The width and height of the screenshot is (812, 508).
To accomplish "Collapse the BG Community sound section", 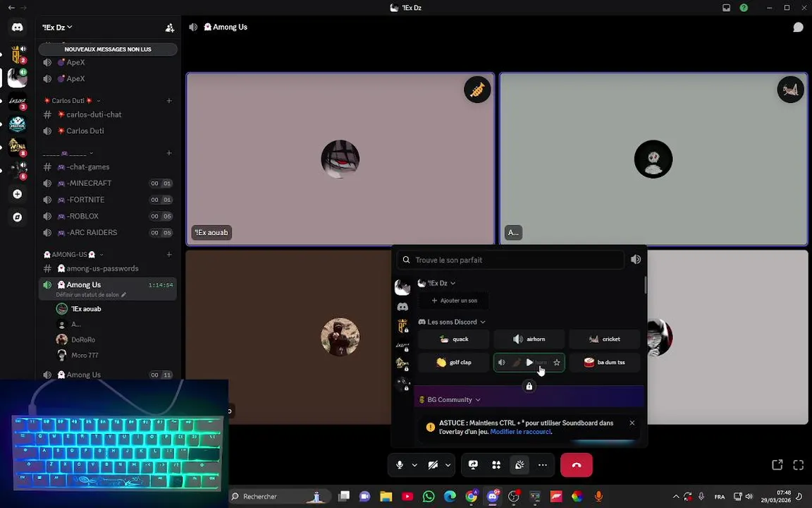I will point(450,399).
